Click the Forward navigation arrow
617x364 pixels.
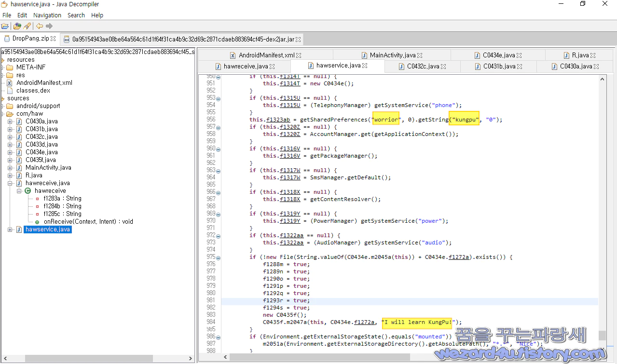[x=49, y=26]
